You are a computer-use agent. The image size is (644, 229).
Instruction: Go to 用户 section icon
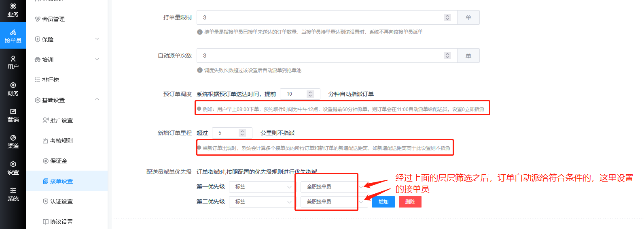pos(13,62)
